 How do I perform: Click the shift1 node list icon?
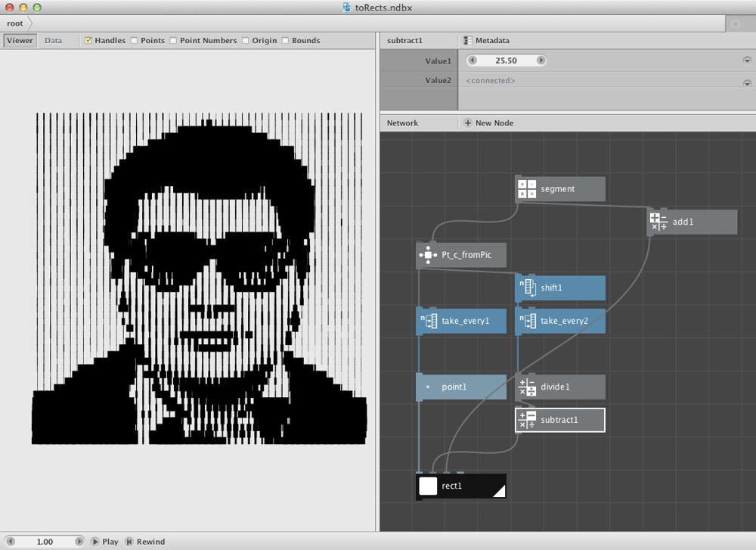(526, 287)
